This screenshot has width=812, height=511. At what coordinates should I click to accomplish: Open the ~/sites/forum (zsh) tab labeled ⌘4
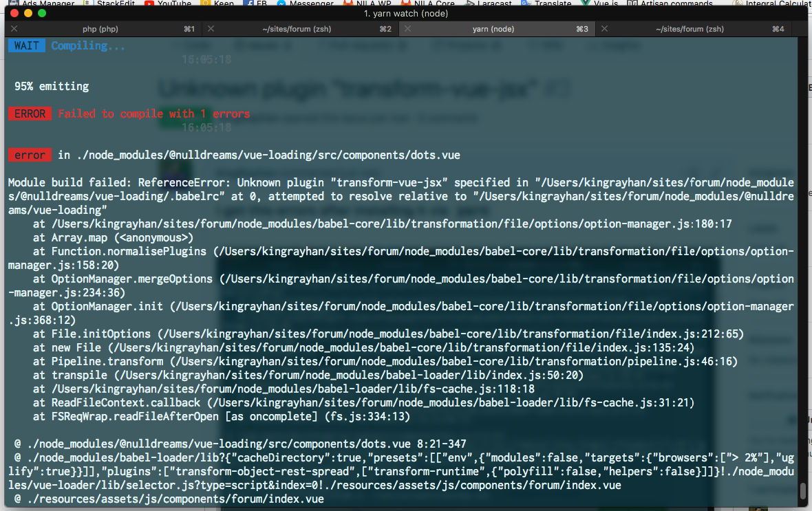coord(690,29)
